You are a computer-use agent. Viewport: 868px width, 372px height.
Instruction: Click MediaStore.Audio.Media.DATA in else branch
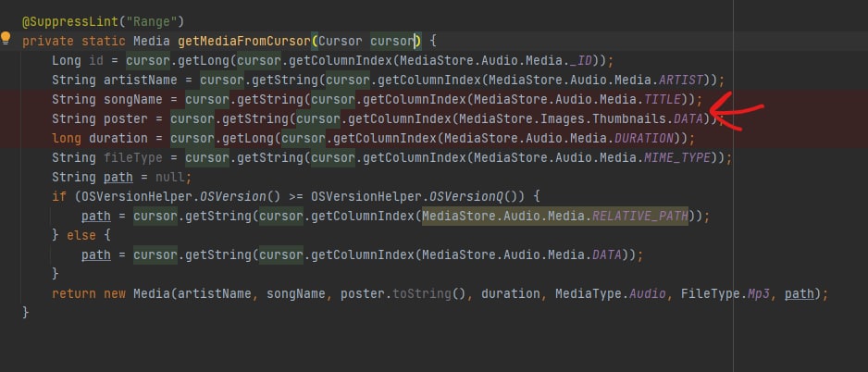(x=522, y=254)
